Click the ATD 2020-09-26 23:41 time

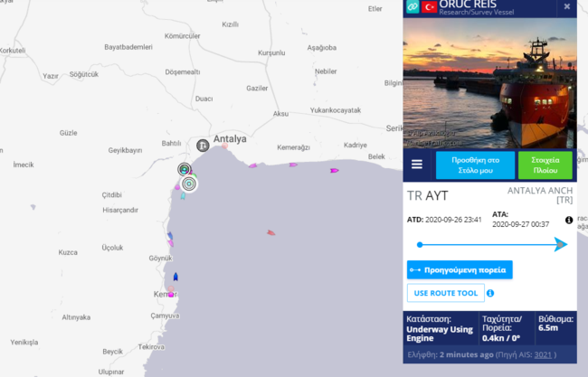(444, 220)
